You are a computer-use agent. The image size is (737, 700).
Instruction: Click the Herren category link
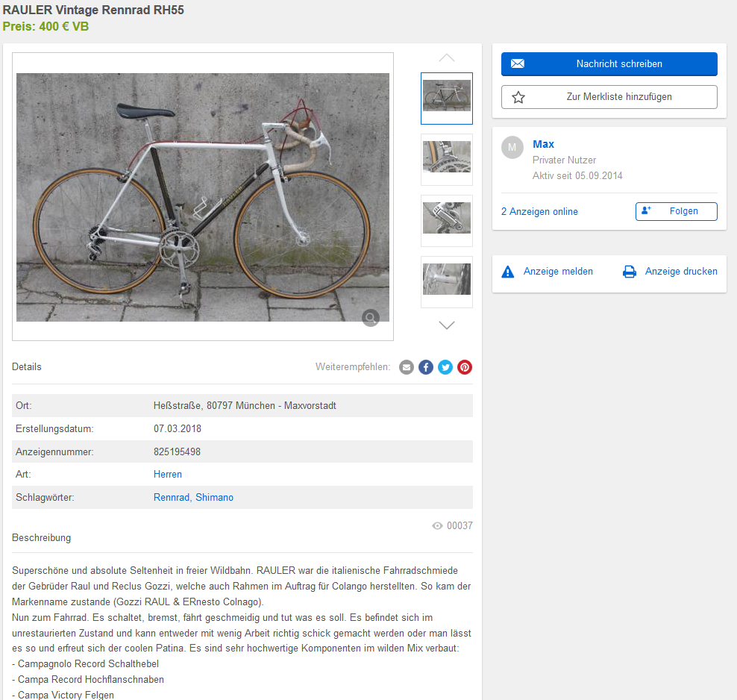point(168,475)
